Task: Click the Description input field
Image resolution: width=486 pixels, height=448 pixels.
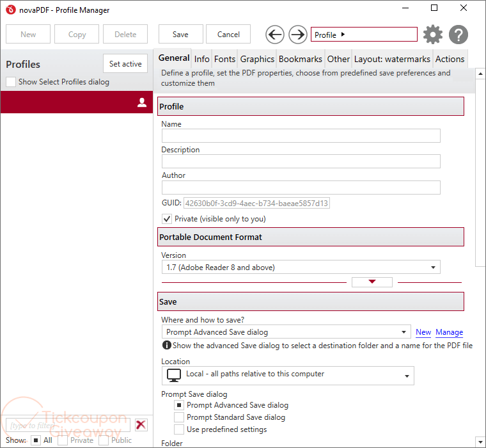Action: point(301,161)
